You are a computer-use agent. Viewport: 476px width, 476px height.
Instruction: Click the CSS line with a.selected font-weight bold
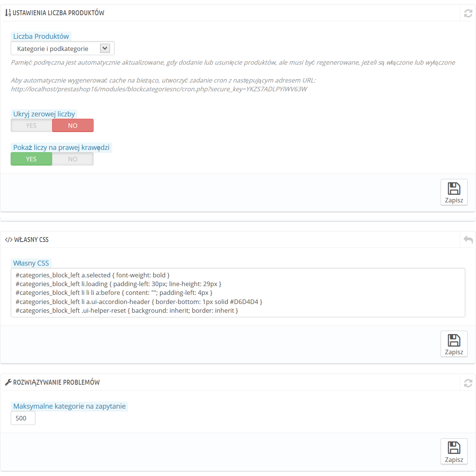coord(92,275)
